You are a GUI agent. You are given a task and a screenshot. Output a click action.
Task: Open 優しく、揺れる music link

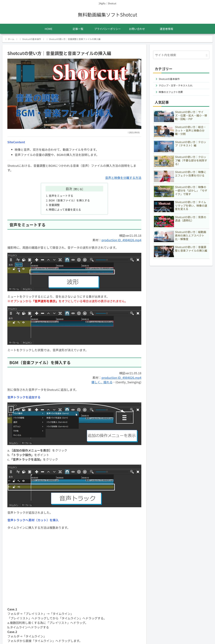click(102, 382)
